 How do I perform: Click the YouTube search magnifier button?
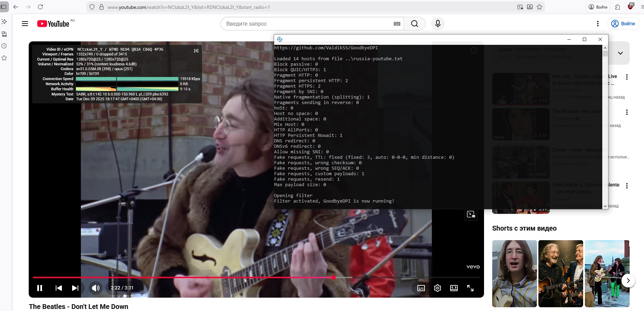point(415,24)
